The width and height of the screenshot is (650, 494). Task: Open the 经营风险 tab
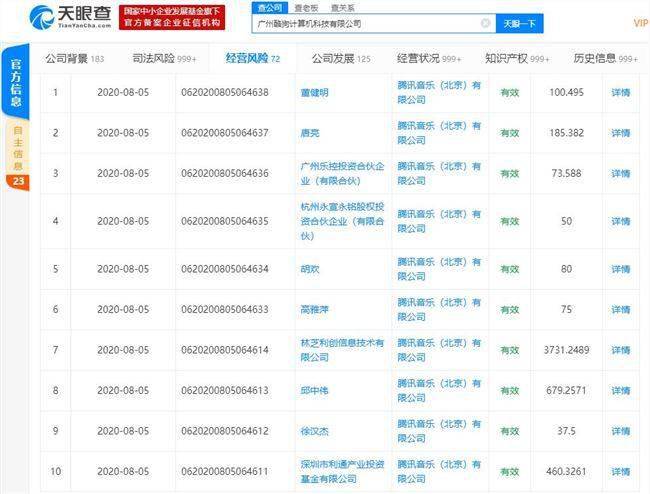click(x=253, y=58)
